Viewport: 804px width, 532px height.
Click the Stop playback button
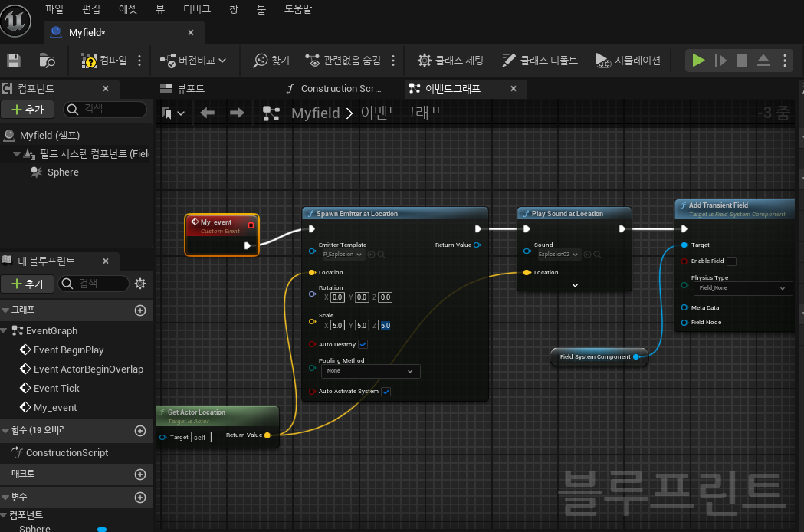click(741, 61)
